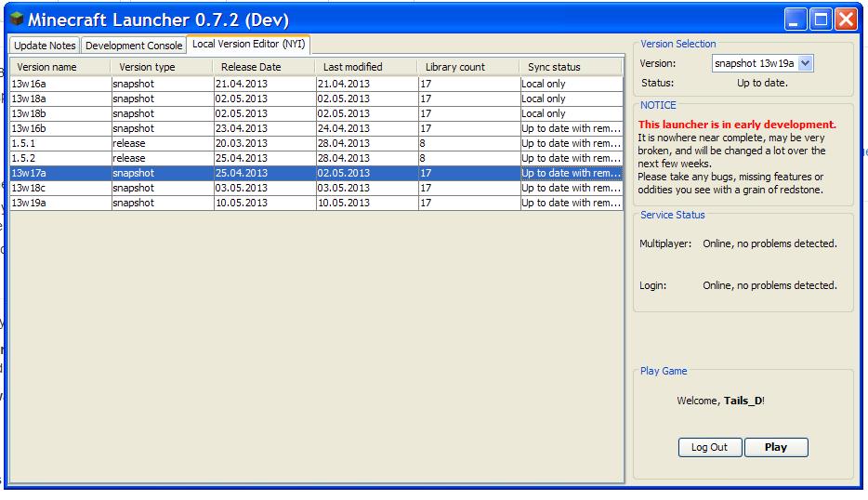868x500 pixels.
Task: Sort by the Sync status column
Action: (570, 67)
